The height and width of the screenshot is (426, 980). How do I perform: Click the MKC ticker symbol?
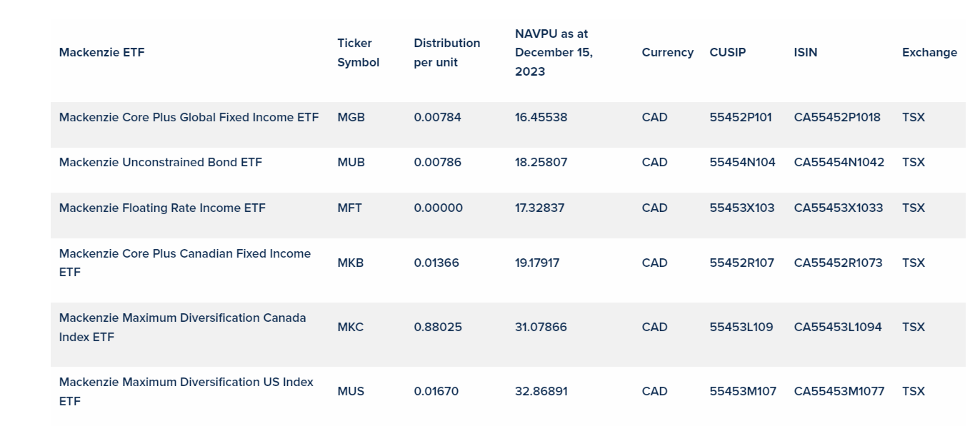[350, 327]
